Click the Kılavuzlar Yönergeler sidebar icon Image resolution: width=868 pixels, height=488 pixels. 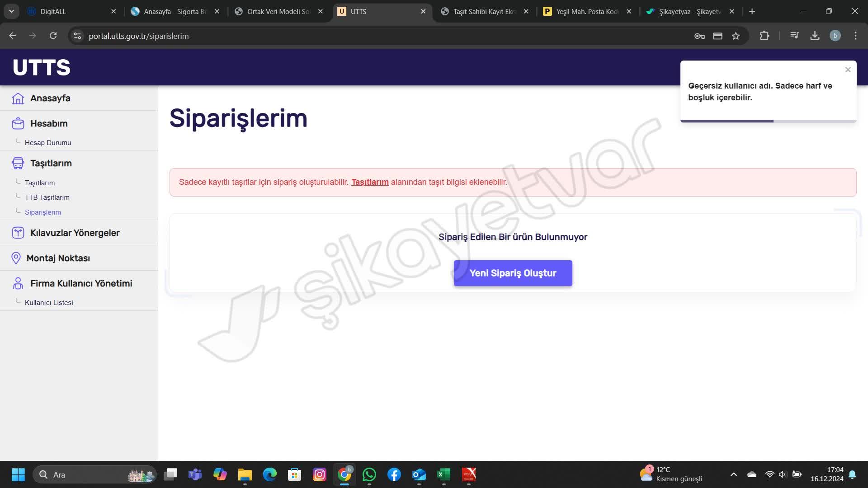[17, 232]
